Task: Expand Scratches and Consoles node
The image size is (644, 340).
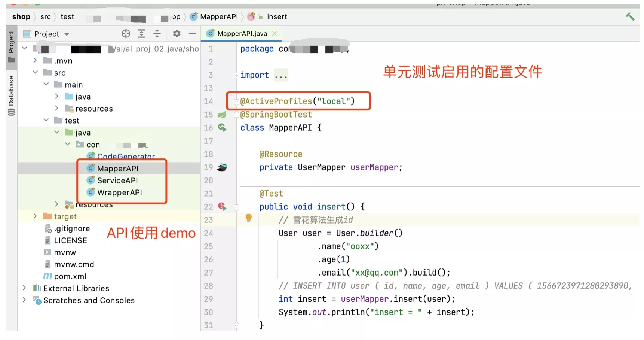Action: 24,300
